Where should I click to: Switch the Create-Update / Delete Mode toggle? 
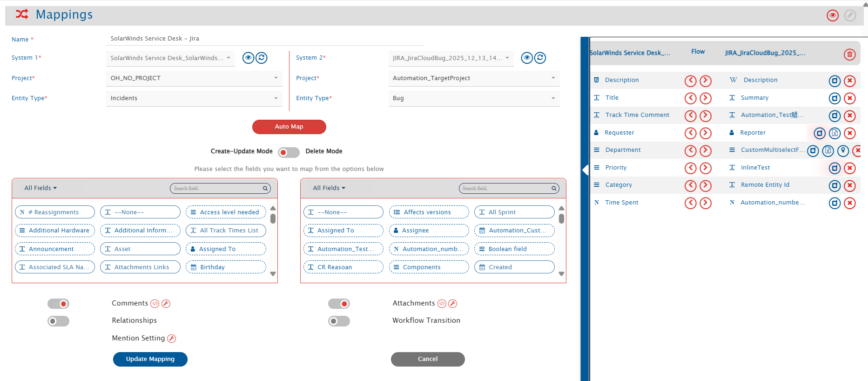(x=289, y=152)
